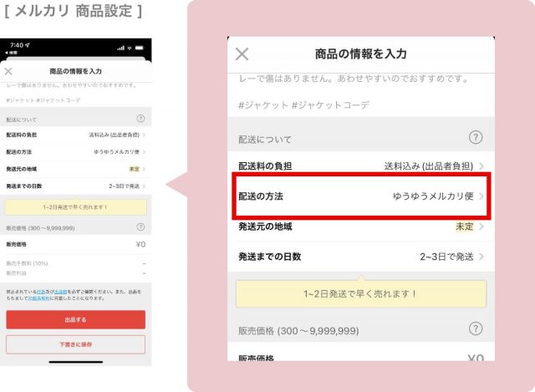The width and height of the screenshot is (535, 392).
Task: Select 発送までの日数 row on small phone
Action: [x=76, y=186]
